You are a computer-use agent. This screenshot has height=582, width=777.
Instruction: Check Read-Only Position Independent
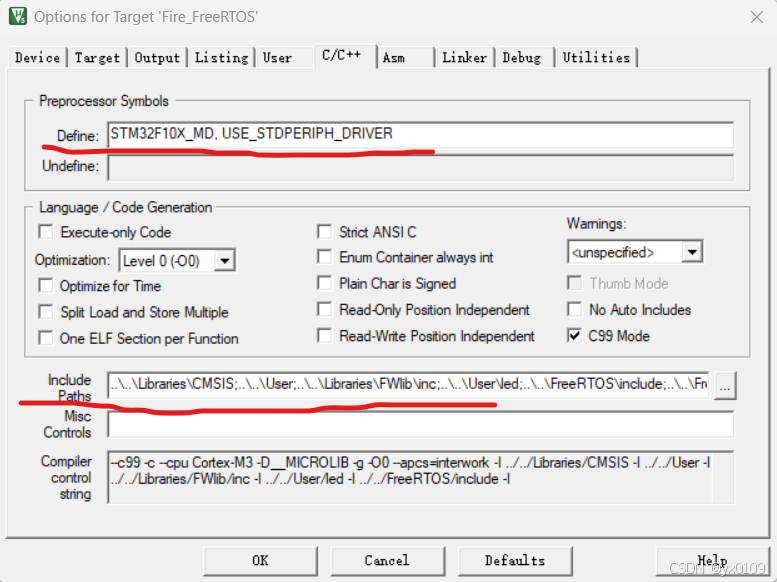[x=325, y=309]
